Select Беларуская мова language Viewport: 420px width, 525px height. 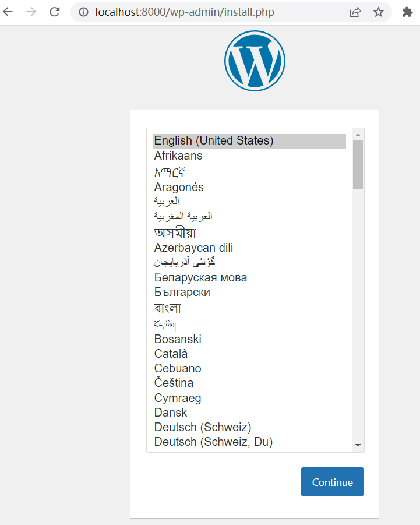pyautogui.click(x=200, y=277)
